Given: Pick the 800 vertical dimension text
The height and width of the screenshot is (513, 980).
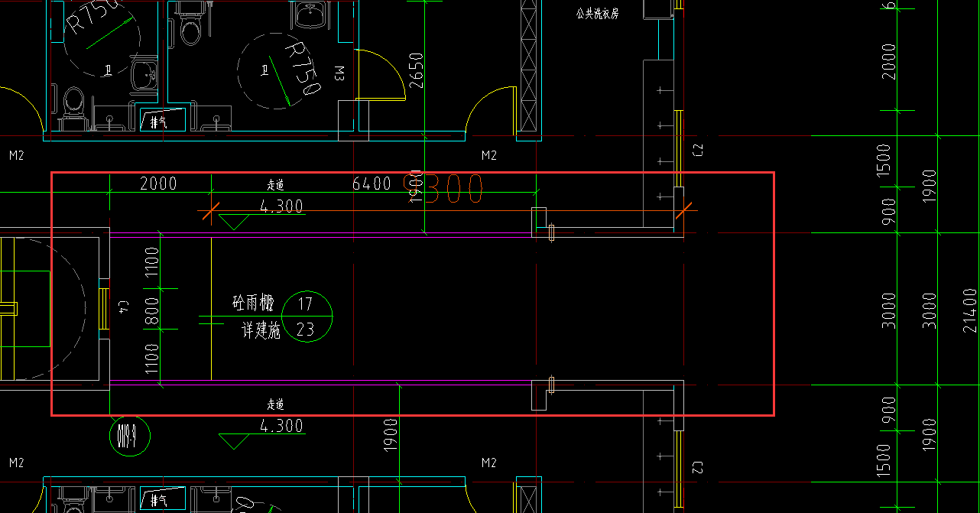Looking at the screenshot, I should (x=151, y=310).
